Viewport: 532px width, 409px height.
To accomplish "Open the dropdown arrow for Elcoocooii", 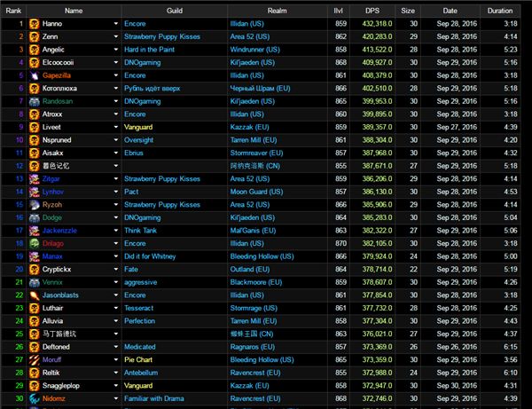I will click(x=116, y=62).
